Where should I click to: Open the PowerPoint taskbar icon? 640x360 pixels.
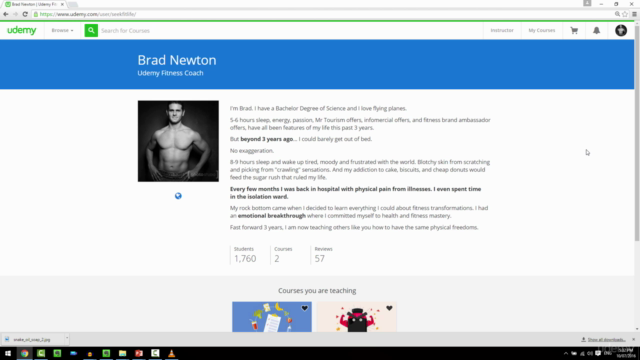[x=139, y=353]
